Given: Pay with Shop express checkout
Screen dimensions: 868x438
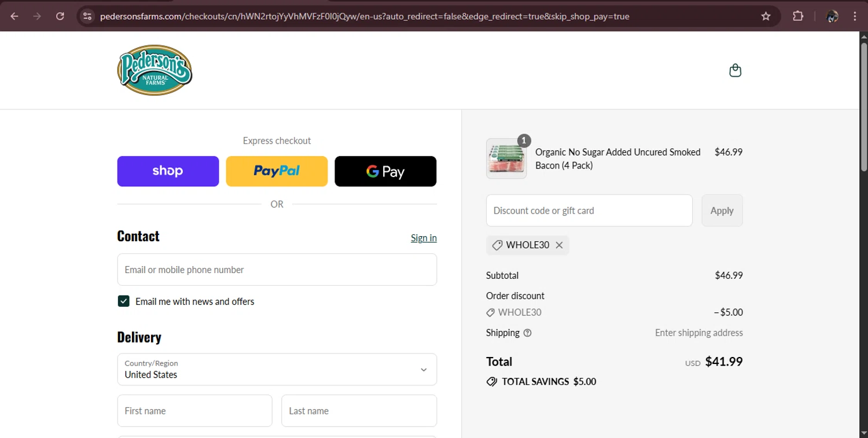Looking at the screenshot, I should pos(168,171).
